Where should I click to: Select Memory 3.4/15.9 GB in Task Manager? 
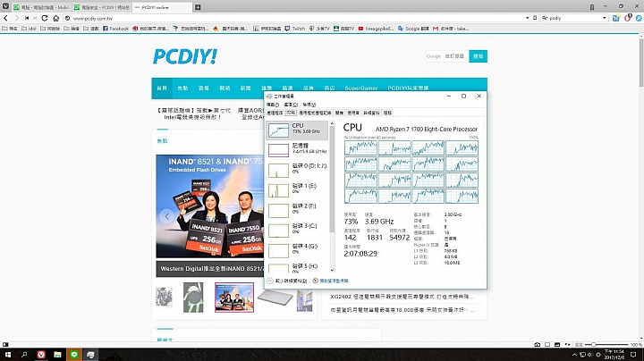pos(297,149)
